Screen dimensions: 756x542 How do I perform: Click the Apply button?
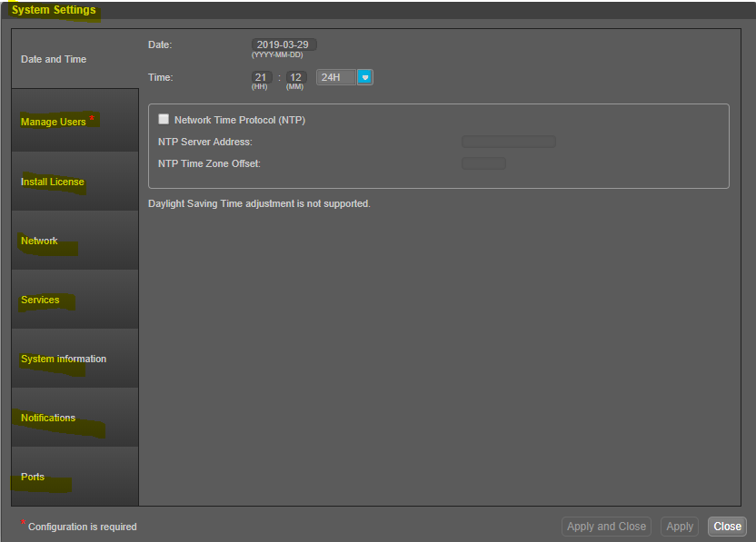680,527
